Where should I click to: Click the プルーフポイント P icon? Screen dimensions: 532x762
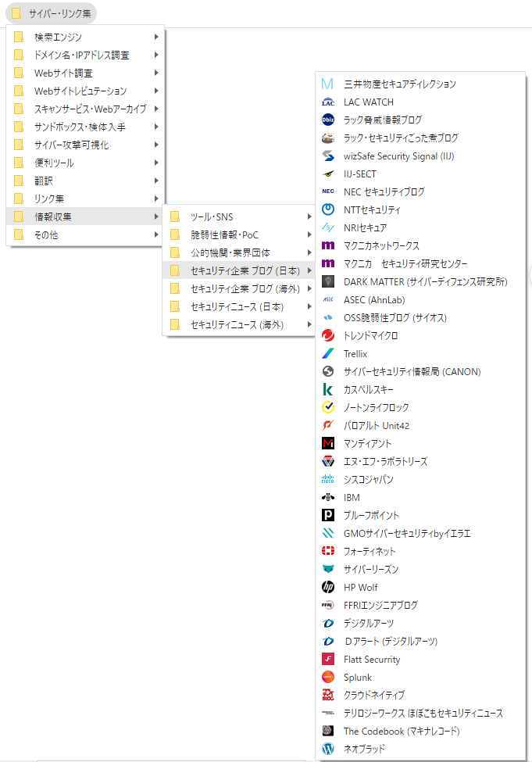tap(328, 516)
